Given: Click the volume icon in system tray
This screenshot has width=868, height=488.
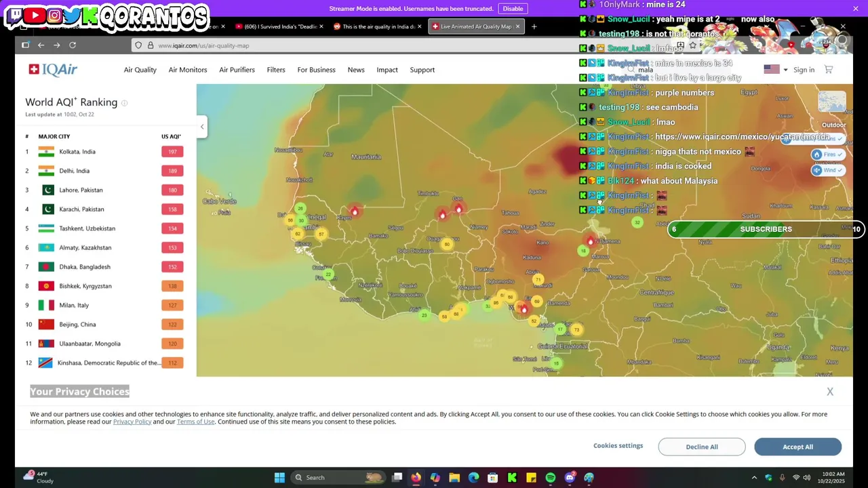Looking at the screenshot, I should click(x=806, y=478).
